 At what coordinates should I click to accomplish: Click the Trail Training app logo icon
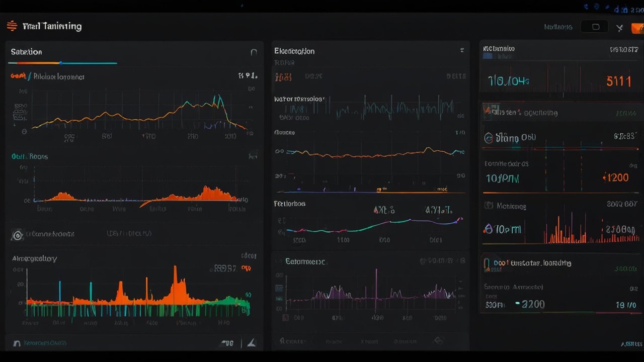click(x=11, y=26)
